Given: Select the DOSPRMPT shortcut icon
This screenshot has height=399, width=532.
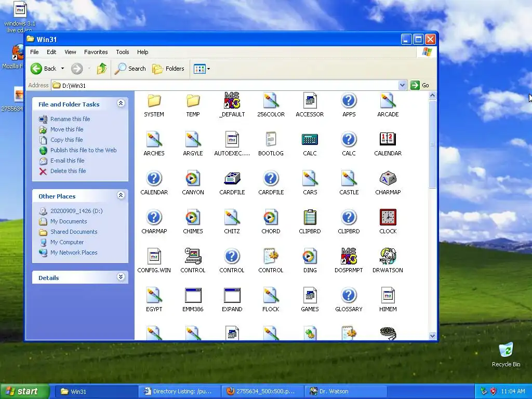Looking at the screenshot, I should pyautogui.click(x=349, y=257).
